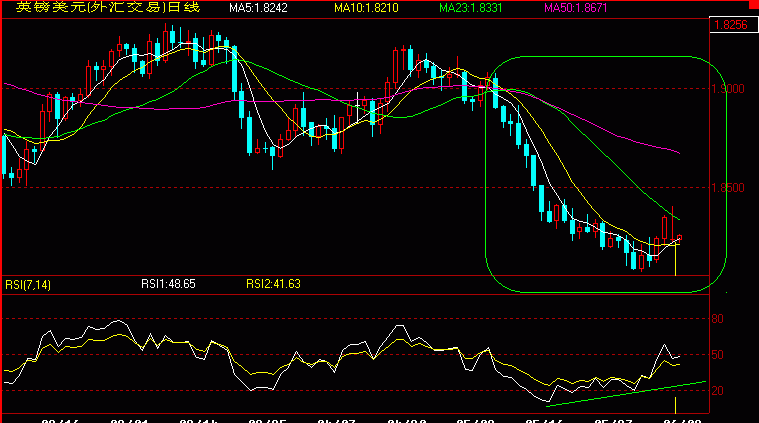Viewport: 759px width, 423px height.
Task: Select the RSI 20 level label
Action: (x=717, y=391)
